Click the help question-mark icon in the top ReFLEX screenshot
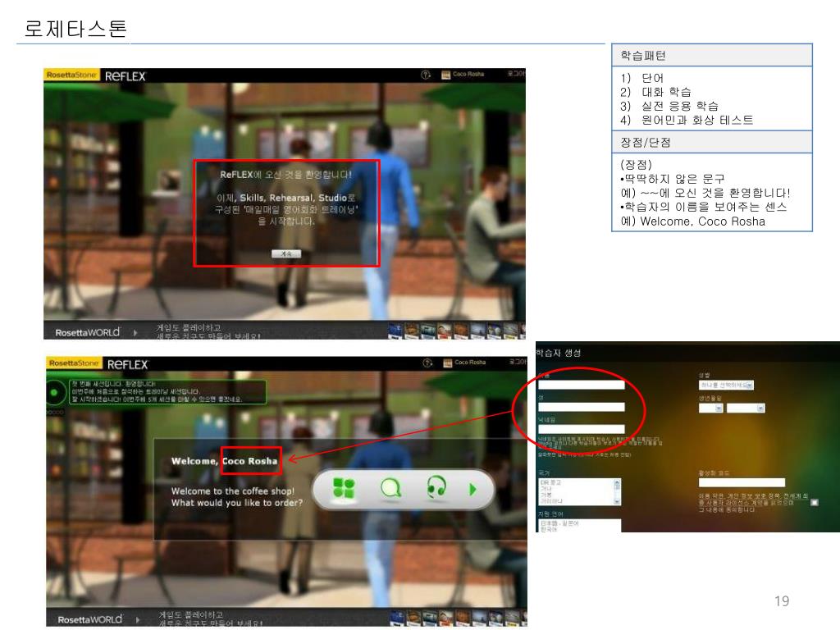 point(426,75)
